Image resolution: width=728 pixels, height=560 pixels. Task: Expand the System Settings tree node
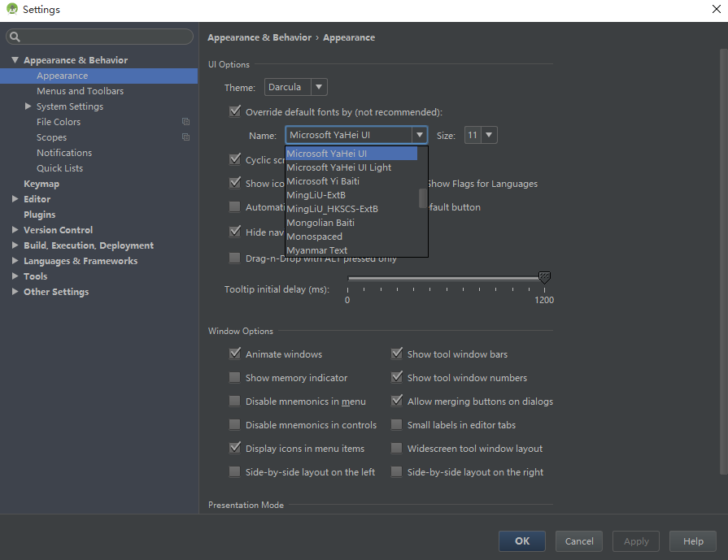28,106
